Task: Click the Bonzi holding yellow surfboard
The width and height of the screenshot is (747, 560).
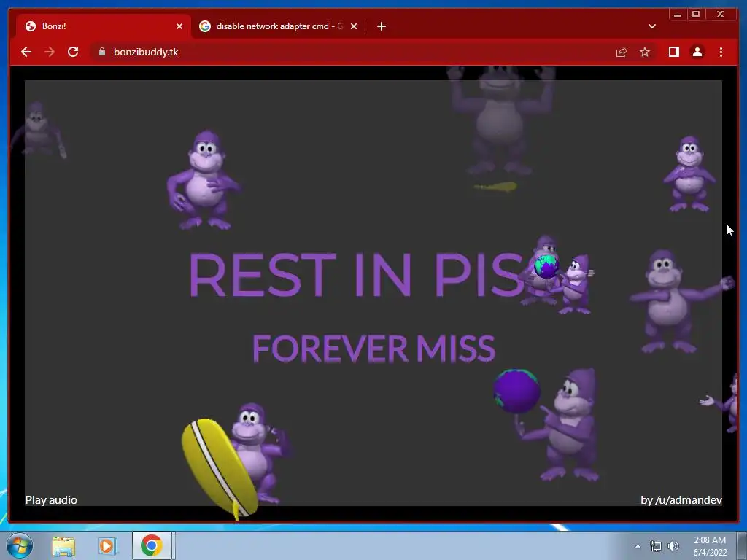Action: coord(236,461)
